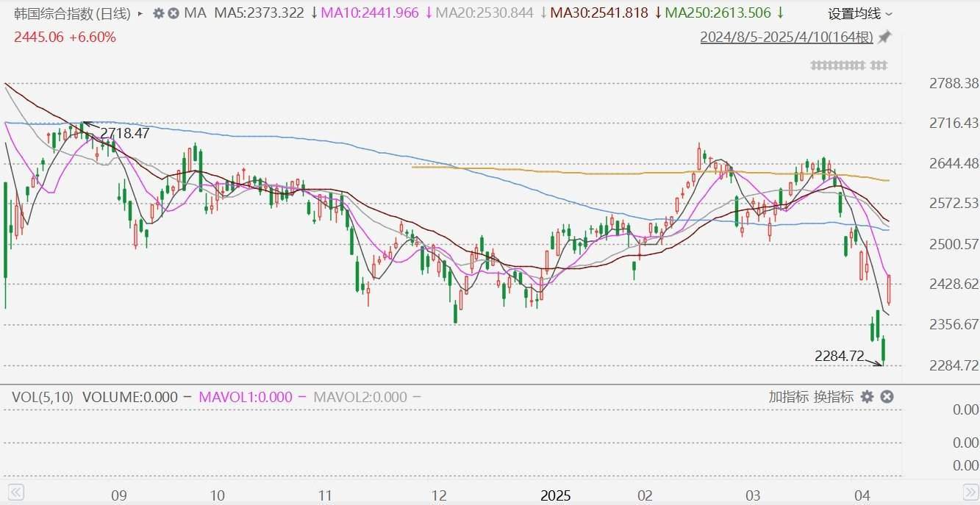Remove the MA indicator with X icon
The image size is (980, 505).
173,13
